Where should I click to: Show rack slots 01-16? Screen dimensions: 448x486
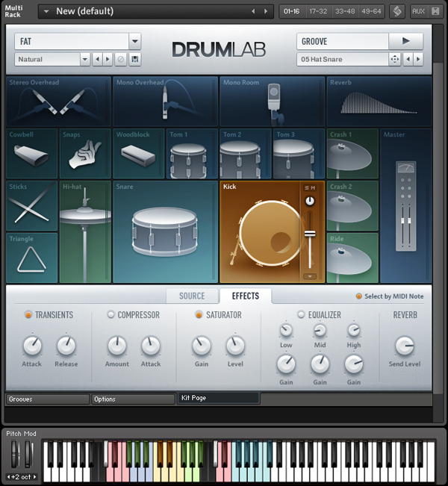point(292,11)
